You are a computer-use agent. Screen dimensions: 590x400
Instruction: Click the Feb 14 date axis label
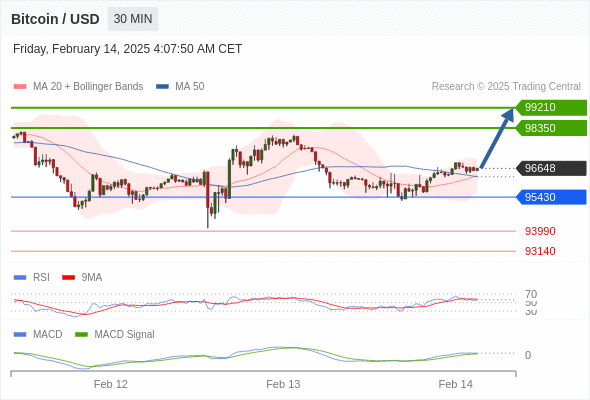455,384
